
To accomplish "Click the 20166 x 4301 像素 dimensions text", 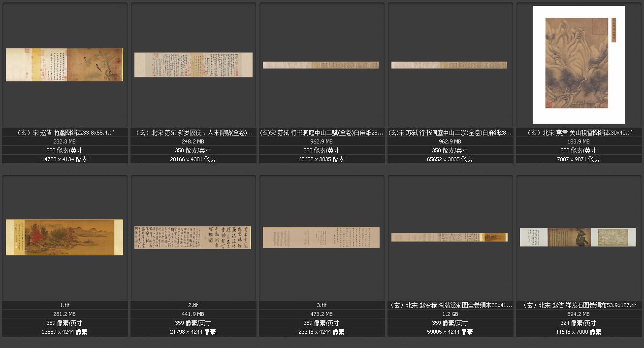I will pyautogui.click(x=193, y=159).
